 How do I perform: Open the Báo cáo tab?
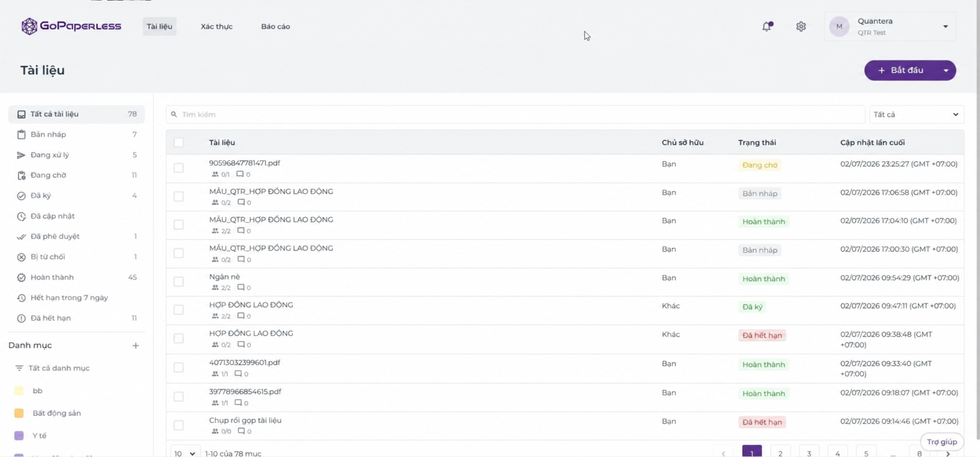click(x=276, y=26)
